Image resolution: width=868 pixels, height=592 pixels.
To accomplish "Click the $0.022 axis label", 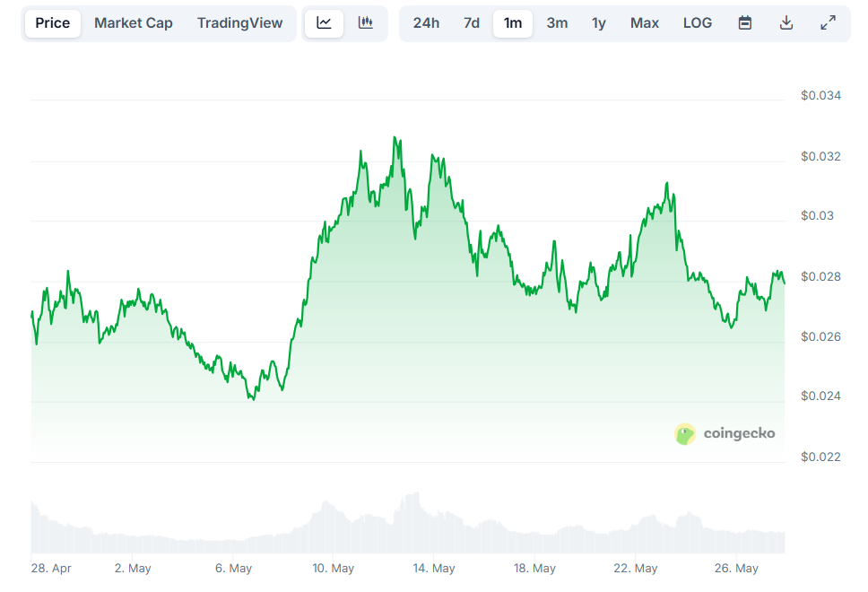I will [820, 457].
